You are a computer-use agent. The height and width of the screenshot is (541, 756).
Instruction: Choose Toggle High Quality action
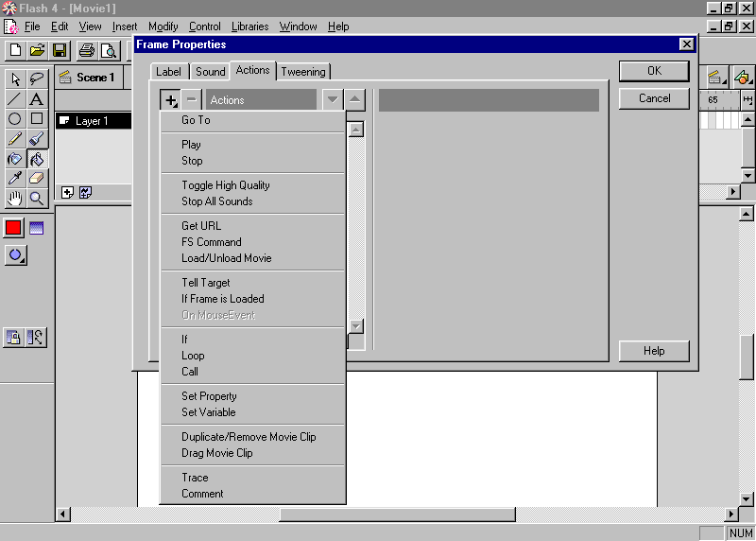(x=252, y=185)
